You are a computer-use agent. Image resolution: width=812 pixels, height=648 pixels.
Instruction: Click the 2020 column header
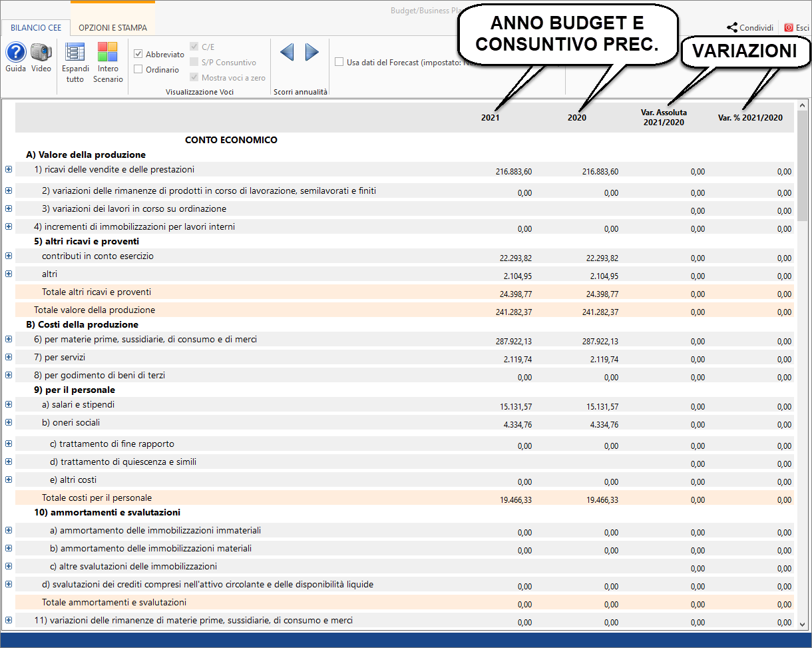pos(577,118)
